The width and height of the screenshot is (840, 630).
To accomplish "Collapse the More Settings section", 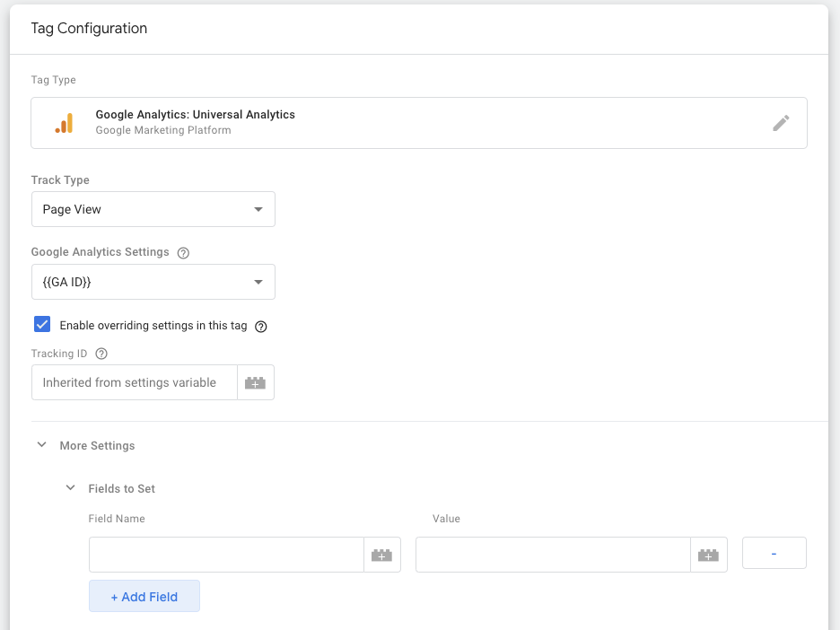I will coord(42,444).
